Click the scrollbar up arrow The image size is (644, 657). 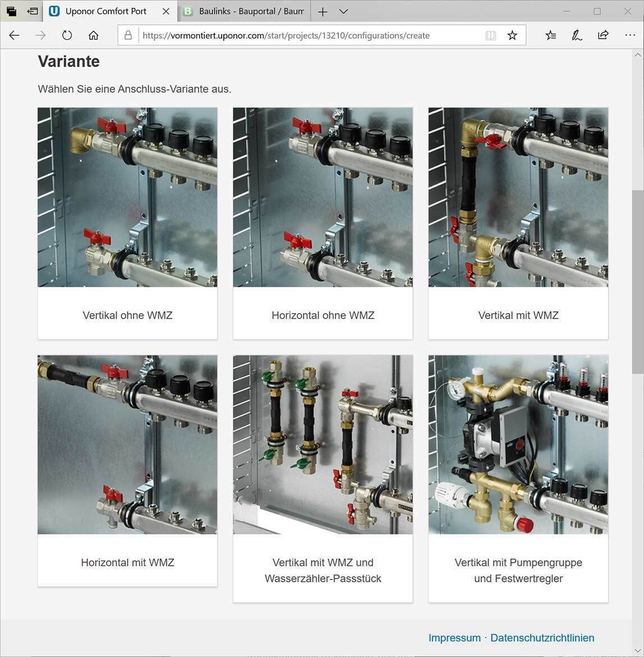(x=638, y=55)
